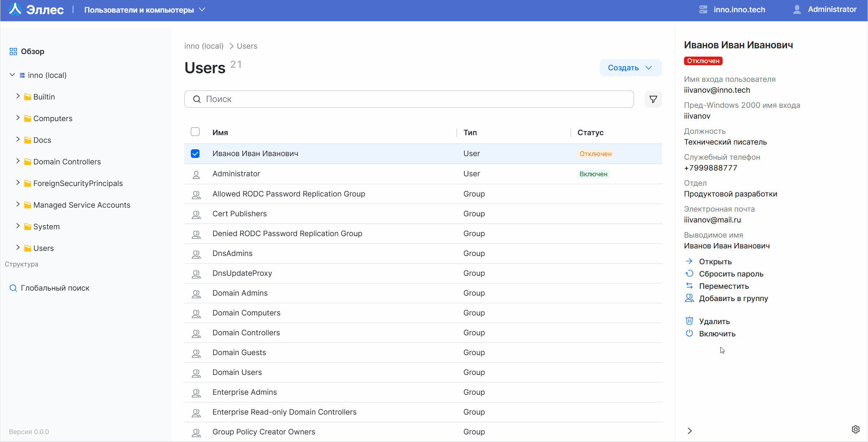The image size is (868, 442).
Task: Uncheck the Иванов Иван Иванович checkbox
Action: coord(195,154)
